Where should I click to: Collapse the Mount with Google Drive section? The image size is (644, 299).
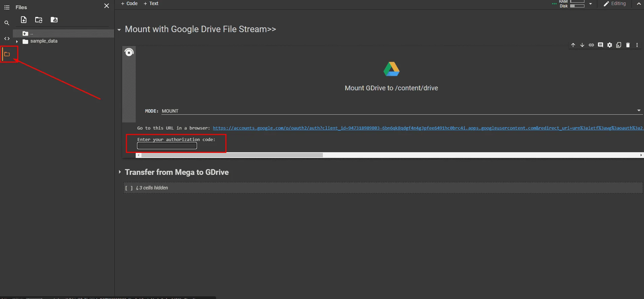[119, 30]
